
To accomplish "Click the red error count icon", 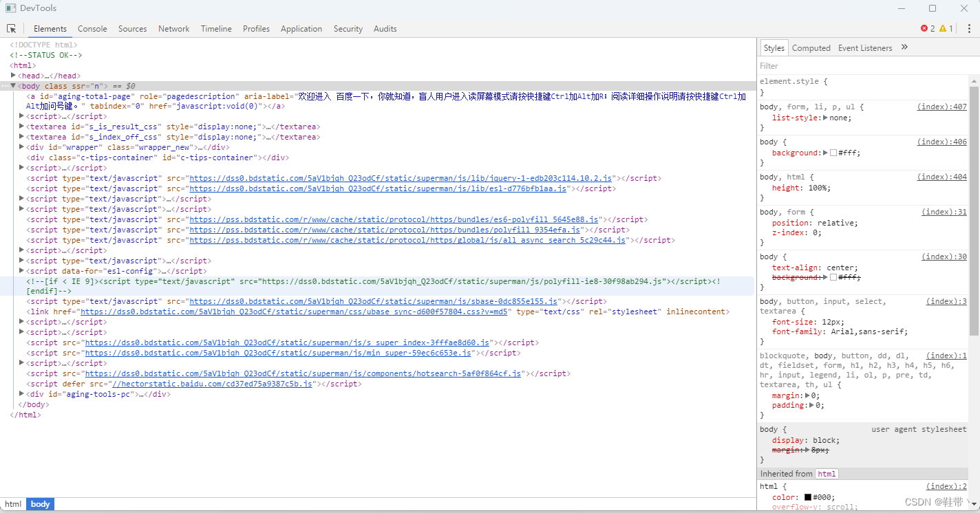I will (x=924, y=28).
